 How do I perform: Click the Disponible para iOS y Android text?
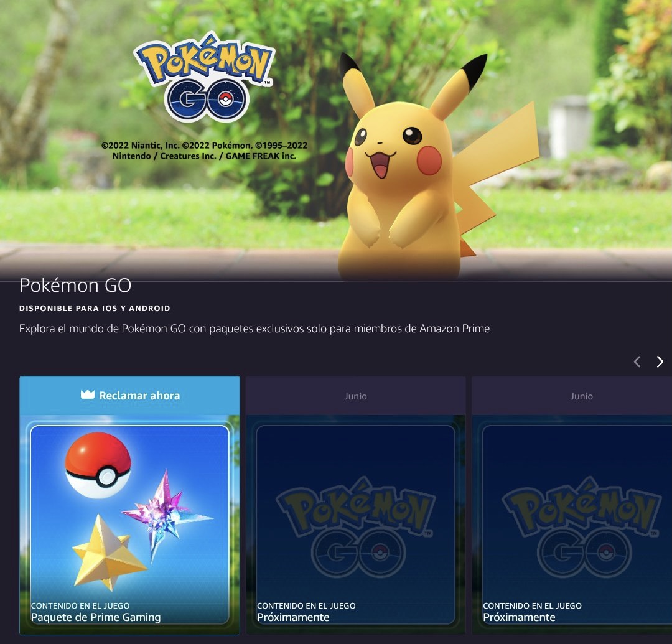pyautogui.click(x=95, y=308)
